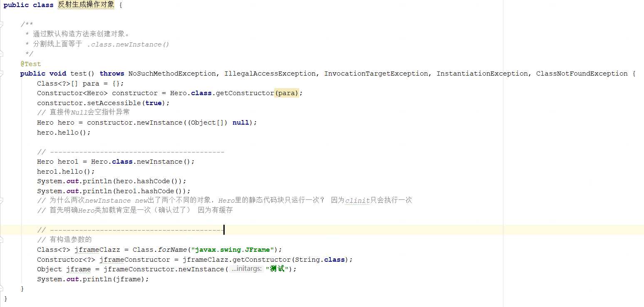Click .class.newInstance() in the Javadoc comment
This screenshot has width=644, height=307.
128,44
